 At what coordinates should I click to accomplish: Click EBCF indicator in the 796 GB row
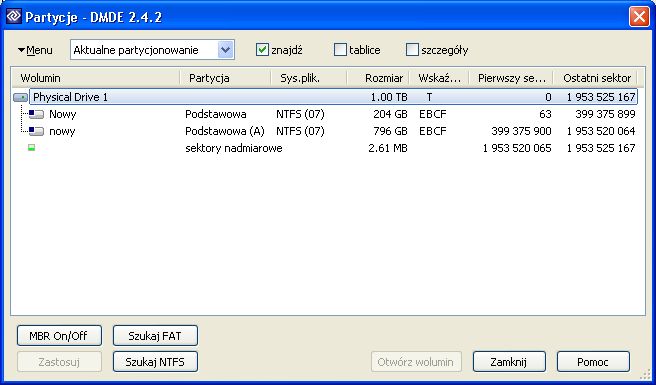[x=433, y=131]
